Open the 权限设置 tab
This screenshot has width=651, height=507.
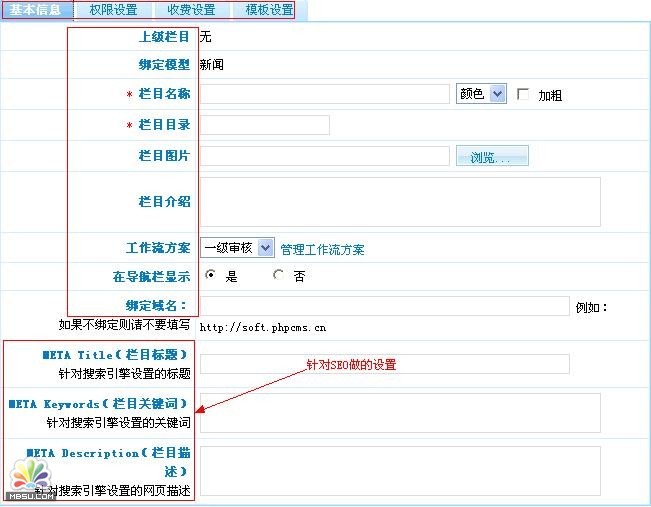point(113,11)
